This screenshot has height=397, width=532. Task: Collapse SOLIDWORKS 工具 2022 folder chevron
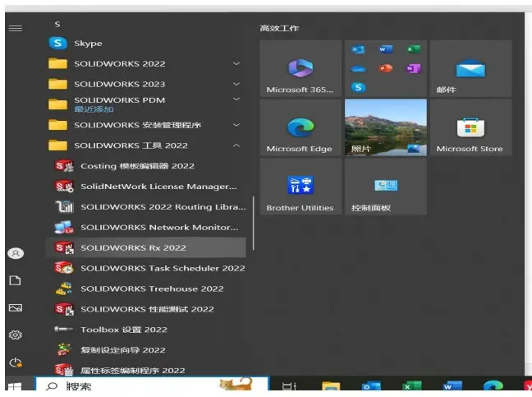coord(236,145)
